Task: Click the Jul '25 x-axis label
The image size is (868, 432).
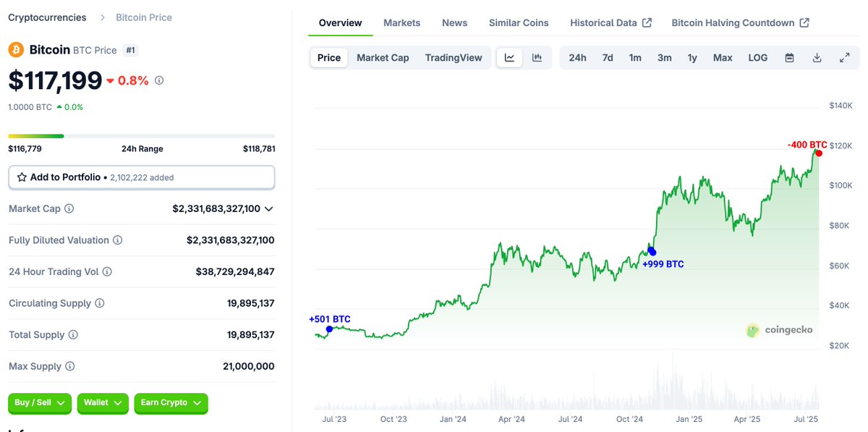Action: tap(806, 419)
